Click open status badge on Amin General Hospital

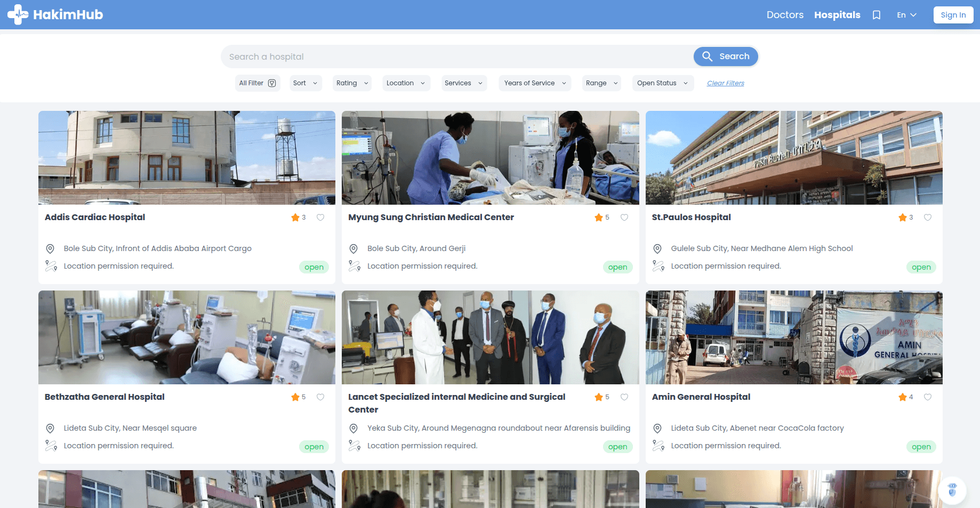[x=921, y=447]
